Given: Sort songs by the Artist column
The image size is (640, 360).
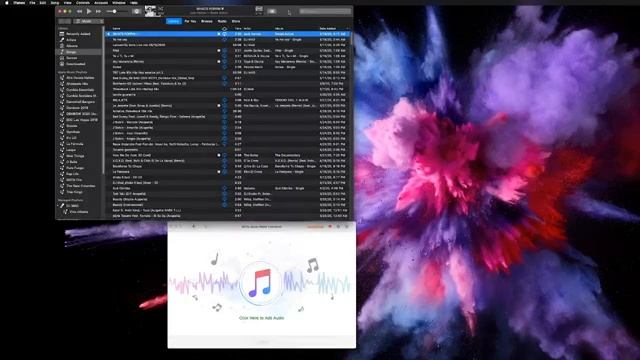Looking at the screenshot, I should click(247, 29).
